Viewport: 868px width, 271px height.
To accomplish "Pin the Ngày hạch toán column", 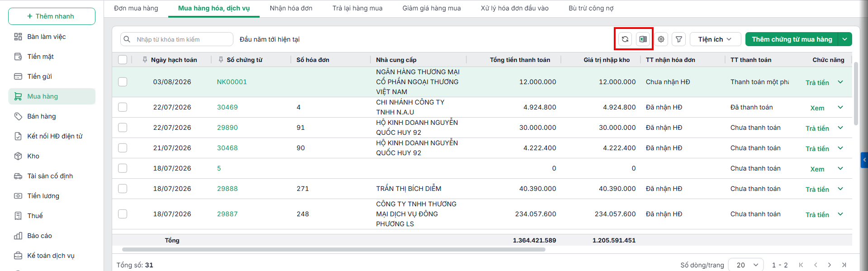I will pyautogui.click(x=145, y=60).
